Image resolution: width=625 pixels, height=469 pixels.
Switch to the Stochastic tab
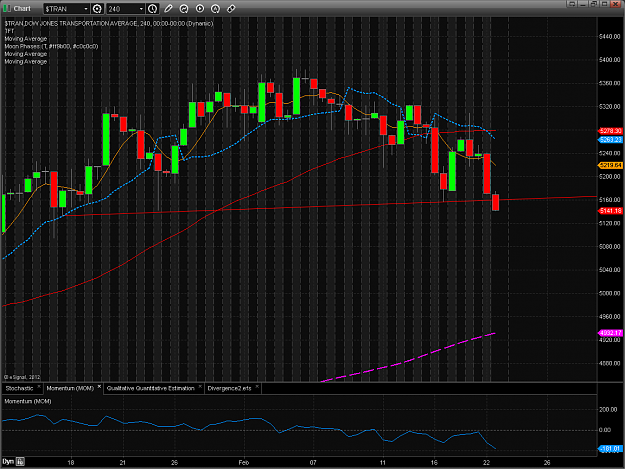[20, 388]
